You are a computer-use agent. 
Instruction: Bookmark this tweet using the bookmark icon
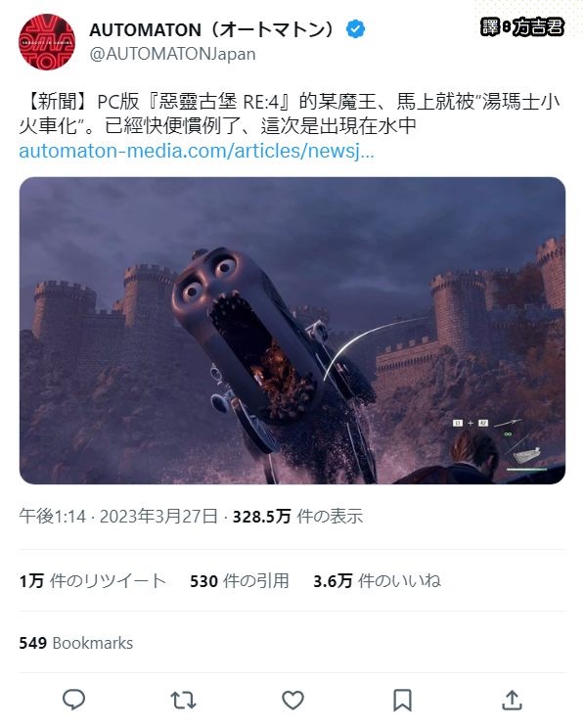[402, 701]
